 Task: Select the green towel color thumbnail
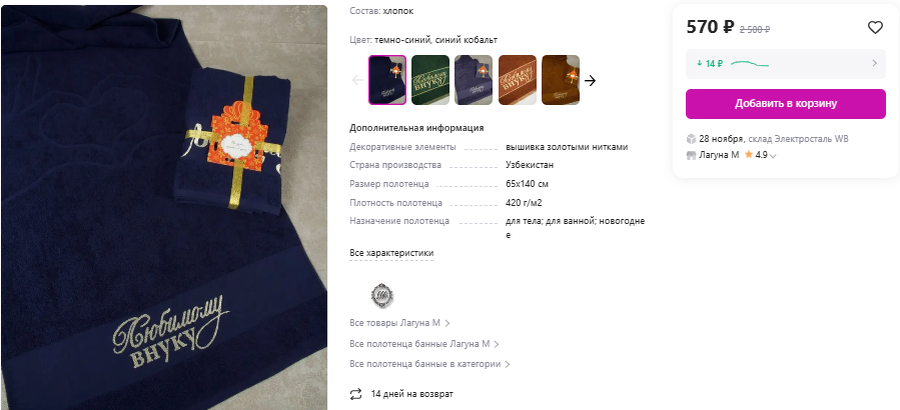point(430,80)
